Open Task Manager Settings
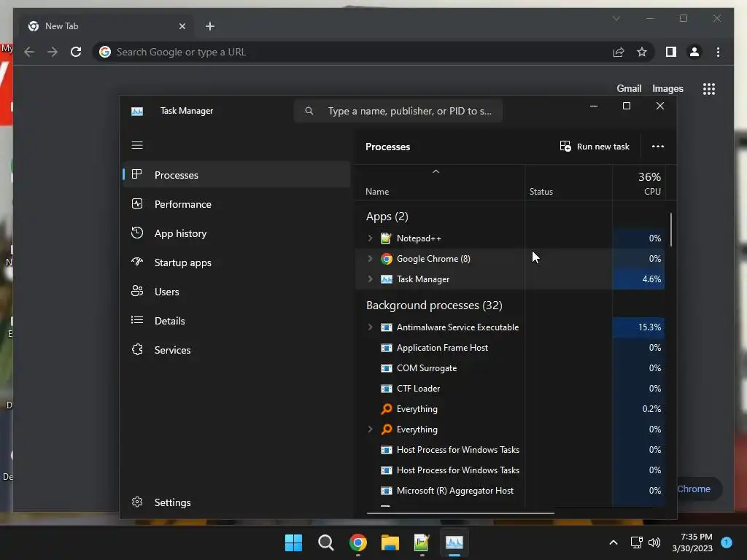The image size is (747, 560). [237, 502]
